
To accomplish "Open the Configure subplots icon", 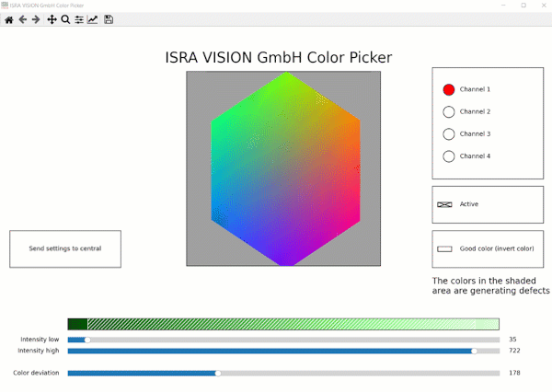I will coord(79,19).
